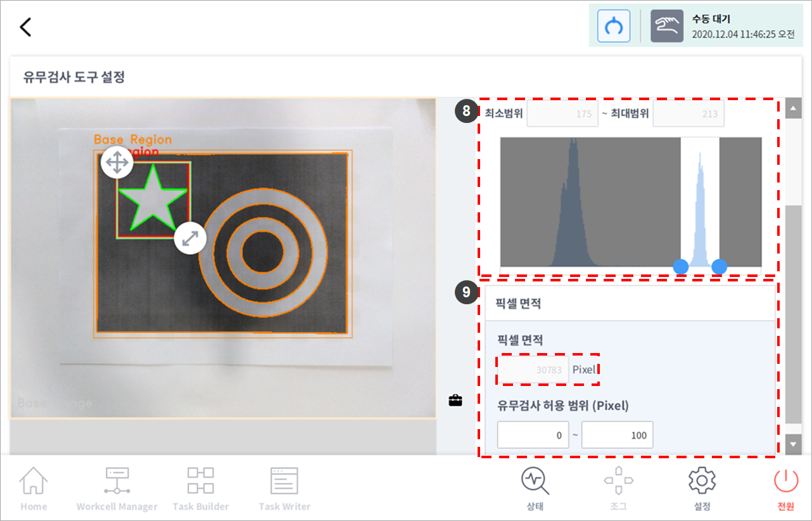Click the resize region diagonal arrow handle

pos(191,238)
